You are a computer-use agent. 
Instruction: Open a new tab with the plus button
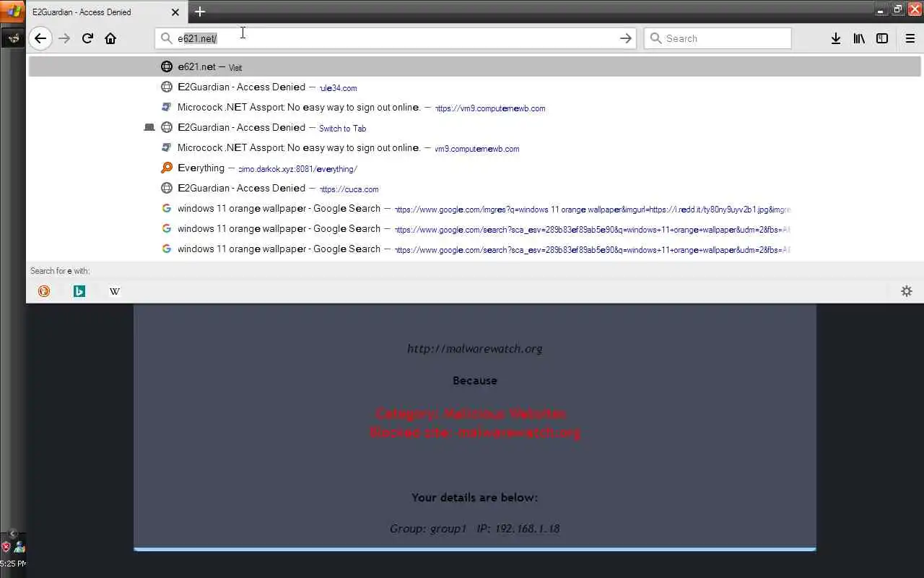click(x=200, y=12)
